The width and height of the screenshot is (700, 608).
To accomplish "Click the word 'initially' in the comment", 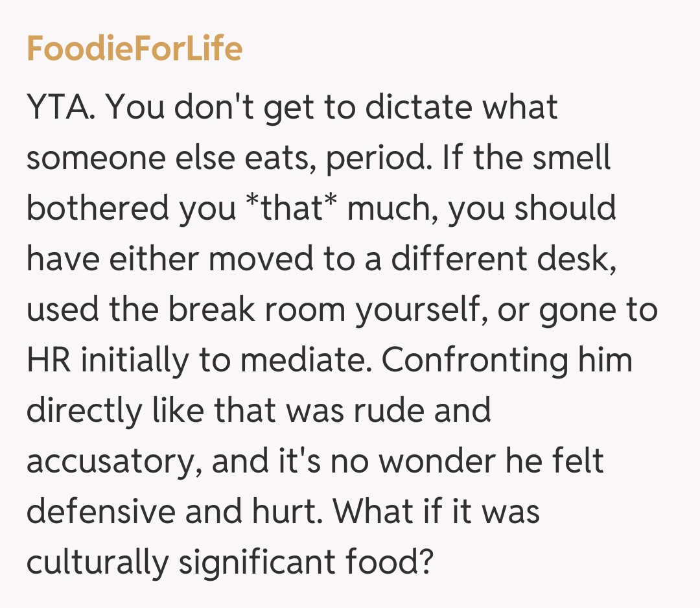I will click(x=122, y=360).
